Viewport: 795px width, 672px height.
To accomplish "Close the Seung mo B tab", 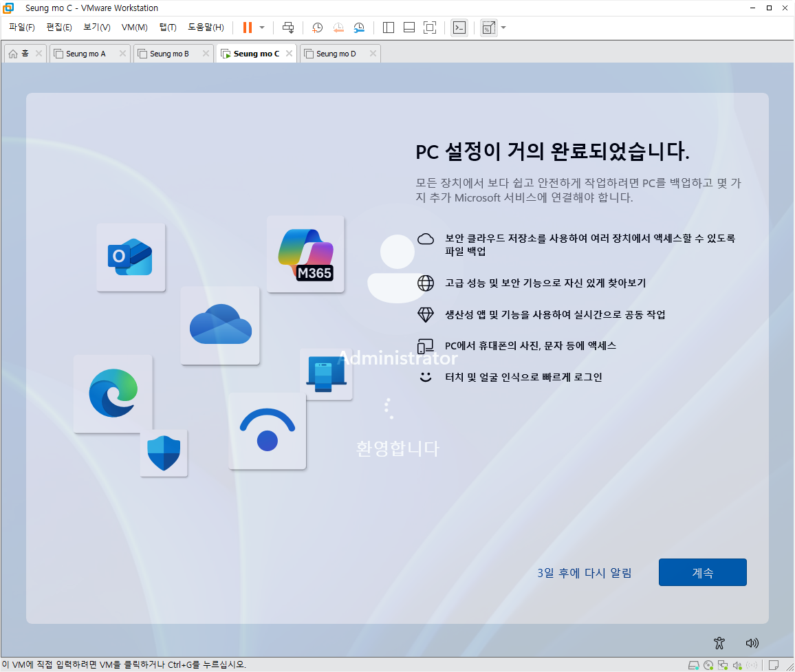I will pos(206,53).
